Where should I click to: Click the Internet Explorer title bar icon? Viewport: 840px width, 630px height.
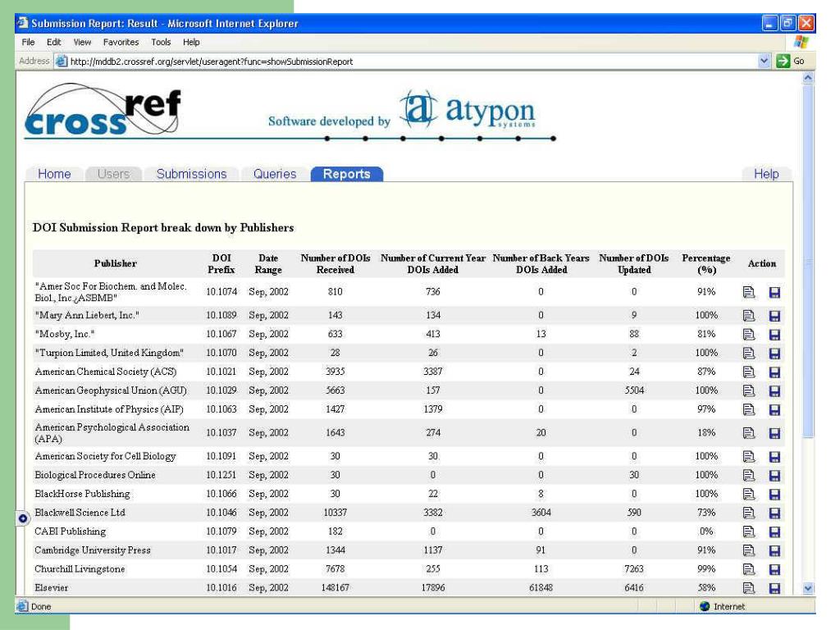[x=22, y=23]
